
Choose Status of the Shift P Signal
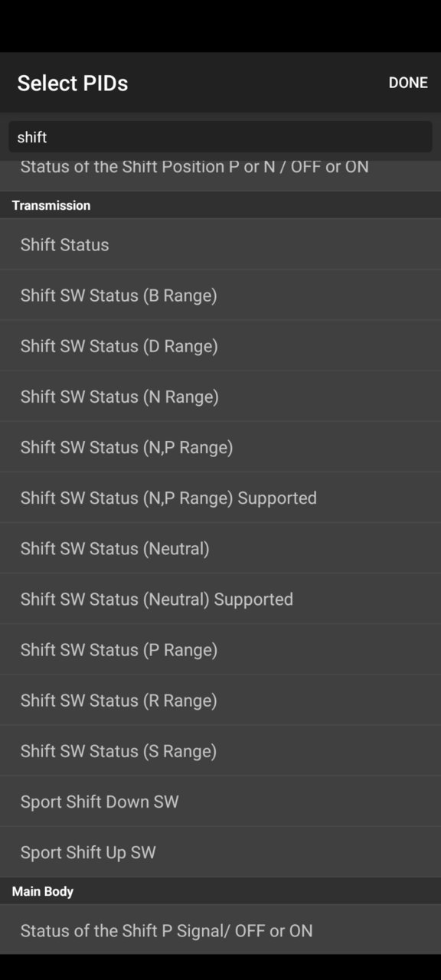[x=220, y=930]
